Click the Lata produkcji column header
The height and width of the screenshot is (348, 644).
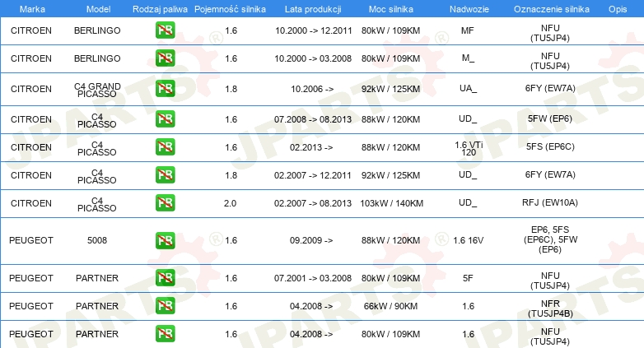click(x=313, y=9)
